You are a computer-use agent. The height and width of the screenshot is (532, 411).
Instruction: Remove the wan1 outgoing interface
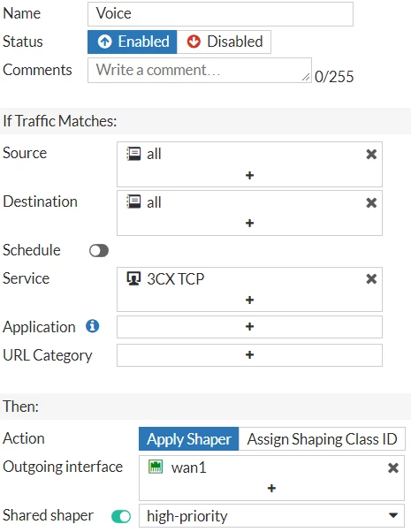393,468
